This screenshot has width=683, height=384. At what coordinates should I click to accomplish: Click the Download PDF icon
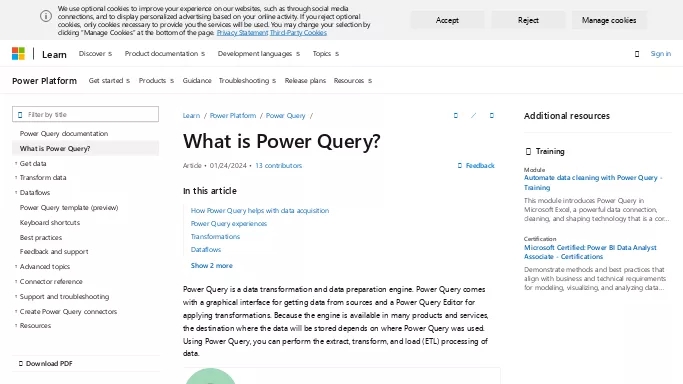click(x=20, y=364)
